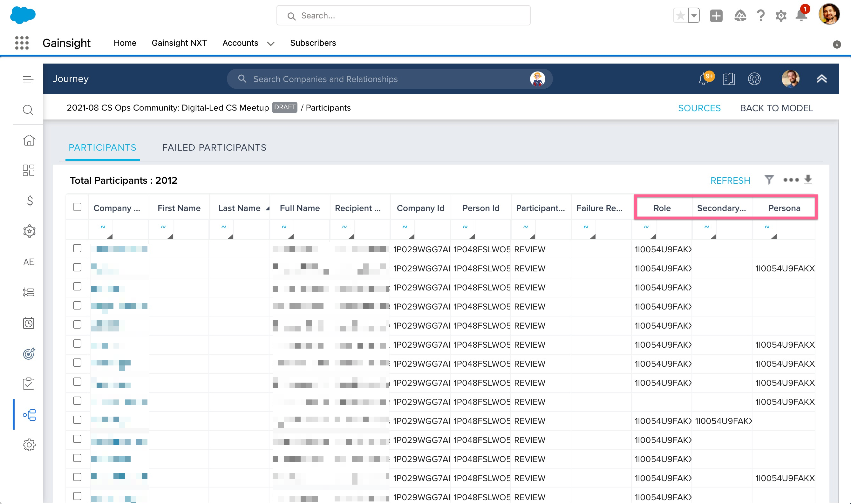Check the seventh participant row checkbox
Image resolution: width=851 pixels, height=504 pixels.
coord(77,362)
